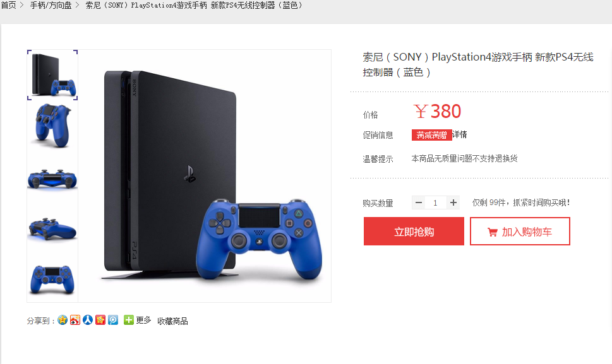Image resolution: width=612 pixels, height=364 pixels.
Task: Open 手柄/方向盘 breadcrumb category
Action: pos(51,6)
